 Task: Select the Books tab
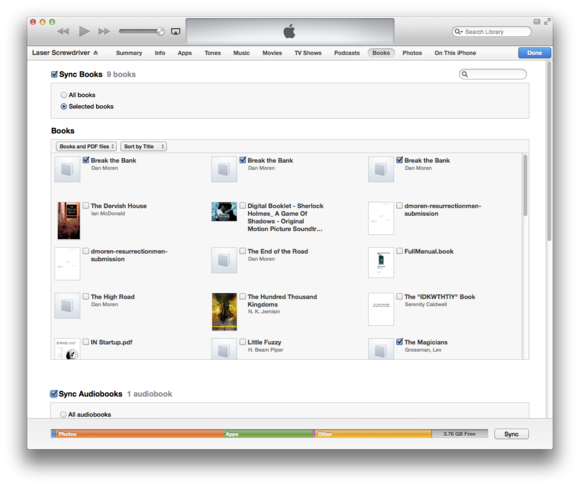coord(381,53)
